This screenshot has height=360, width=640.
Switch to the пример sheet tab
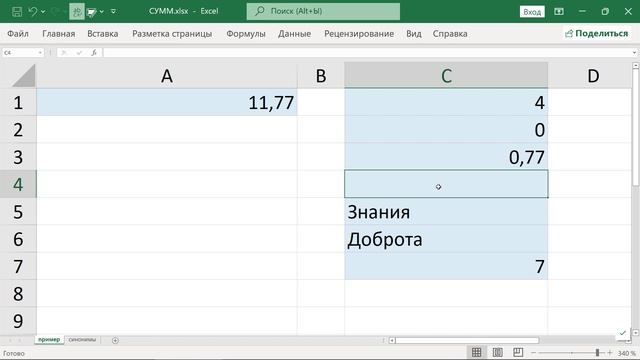click(49, 340)
